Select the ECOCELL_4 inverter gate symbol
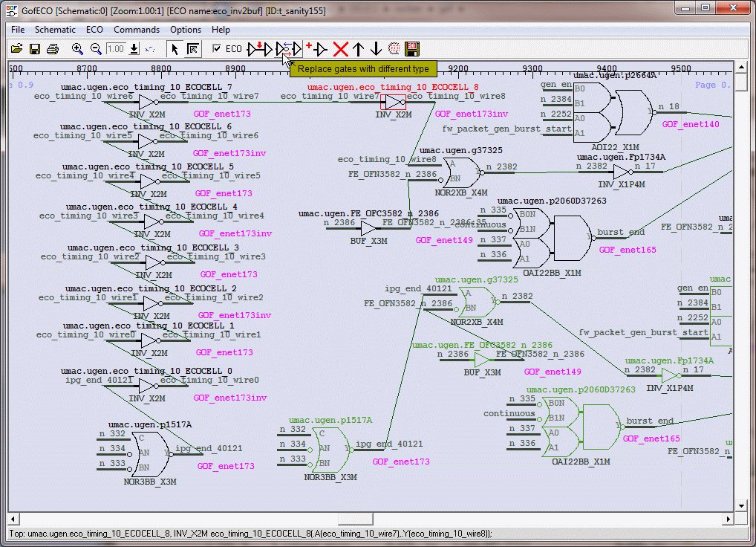The image size is (756, 547). (153, 221)
